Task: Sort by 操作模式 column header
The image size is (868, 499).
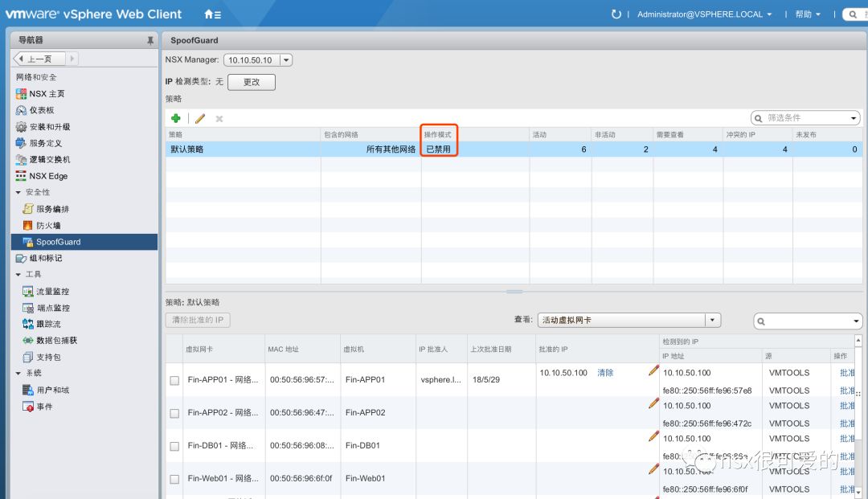Action: point(475,134)
